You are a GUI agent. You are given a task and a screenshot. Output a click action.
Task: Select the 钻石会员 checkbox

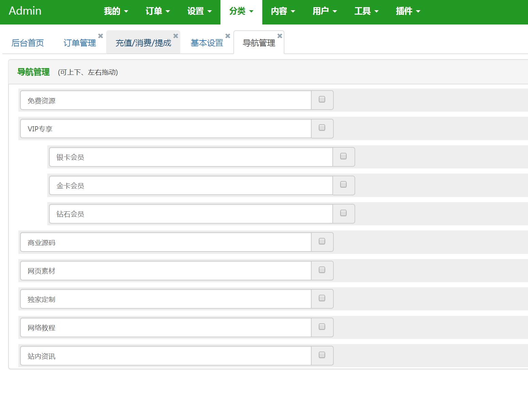343,213
